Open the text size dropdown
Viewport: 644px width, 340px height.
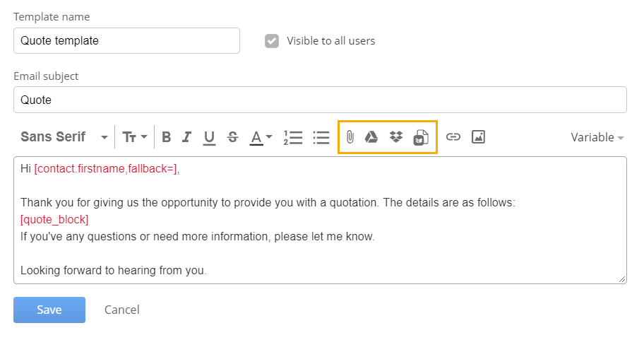[x=135, y=137]
